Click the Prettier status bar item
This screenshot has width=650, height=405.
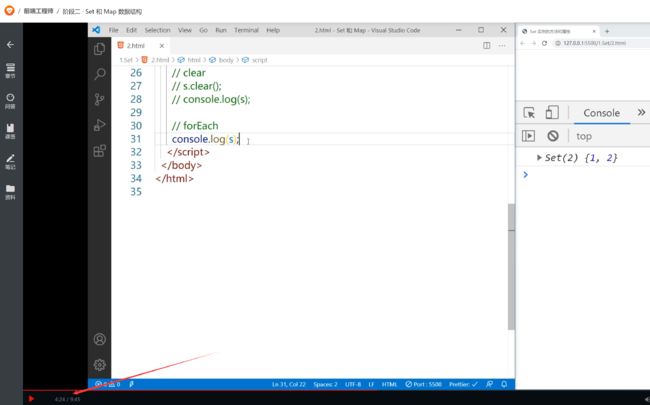click(x=463, y=384)
